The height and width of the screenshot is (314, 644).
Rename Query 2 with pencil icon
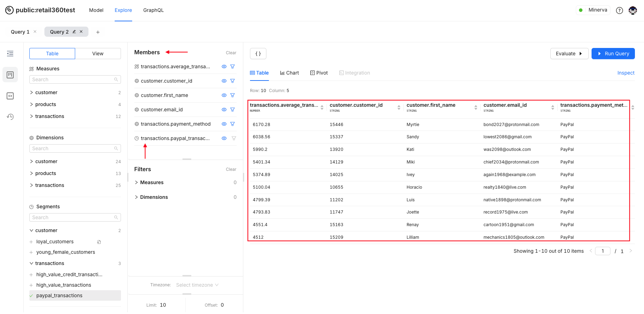click(x=74, y=32)
